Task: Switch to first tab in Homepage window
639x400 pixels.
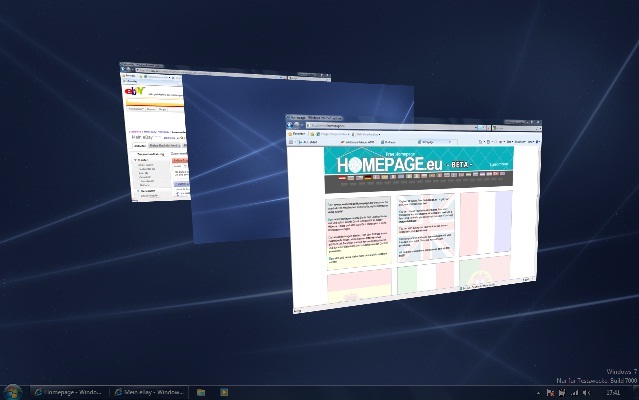Action: [317, 142]
